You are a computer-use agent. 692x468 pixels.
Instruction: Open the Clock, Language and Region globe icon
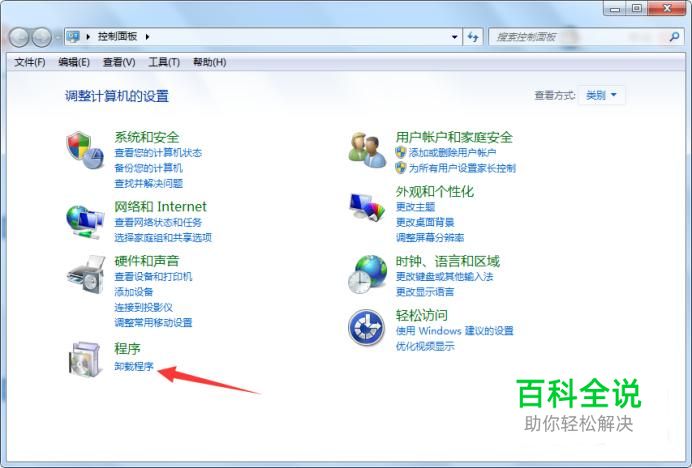367,274
